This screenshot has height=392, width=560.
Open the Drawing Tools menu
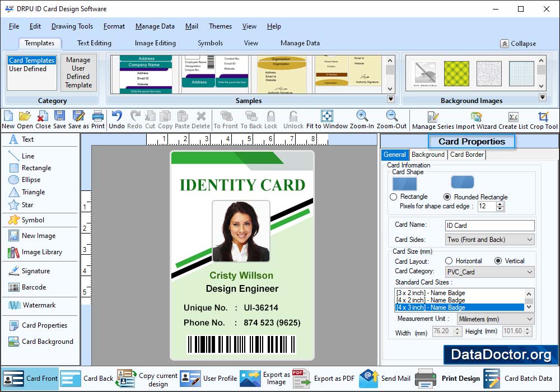[x=72, y=26]
